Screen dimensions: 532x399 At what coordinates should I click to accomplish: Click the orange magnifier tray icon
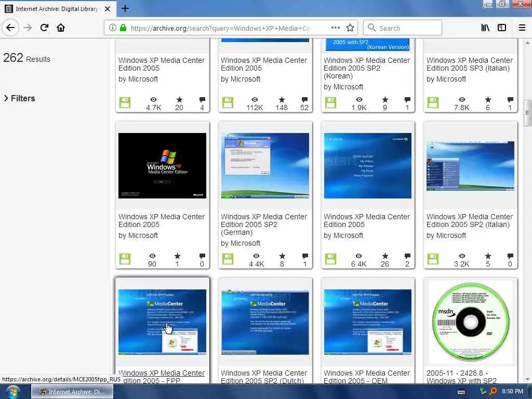point(493,391)
